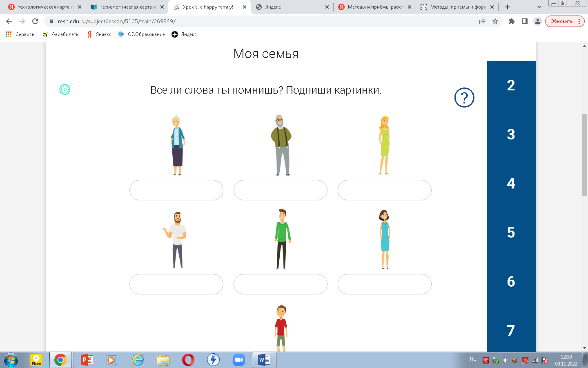
Task: Open the Opera browser taskbar icon
Action: pos(188,360)
